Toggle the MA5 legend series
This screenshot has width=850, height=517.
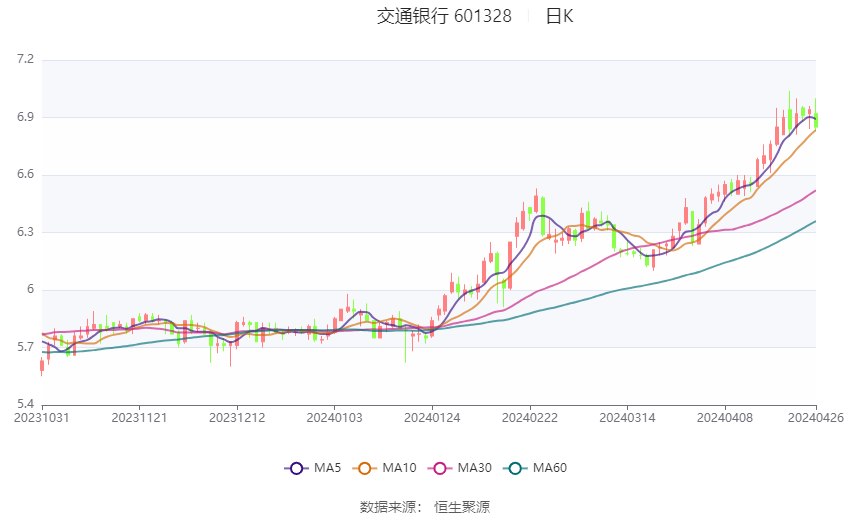313,468
